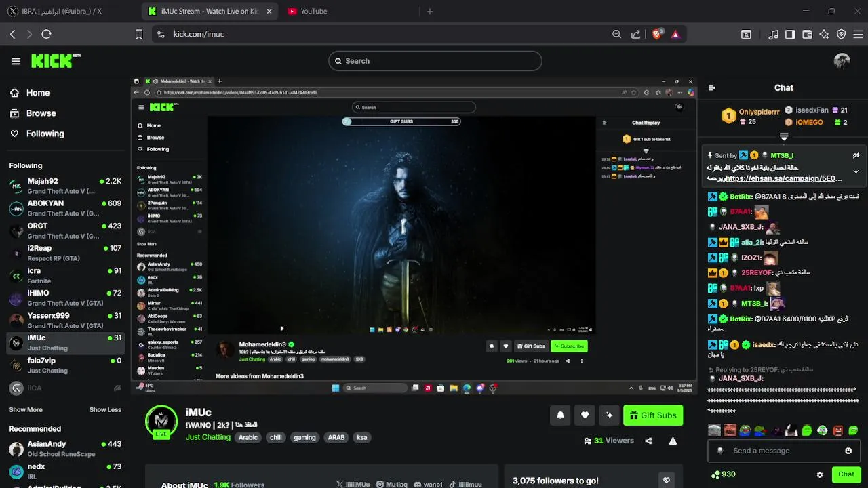Insert the first grey emote

[x=714, y=430]
